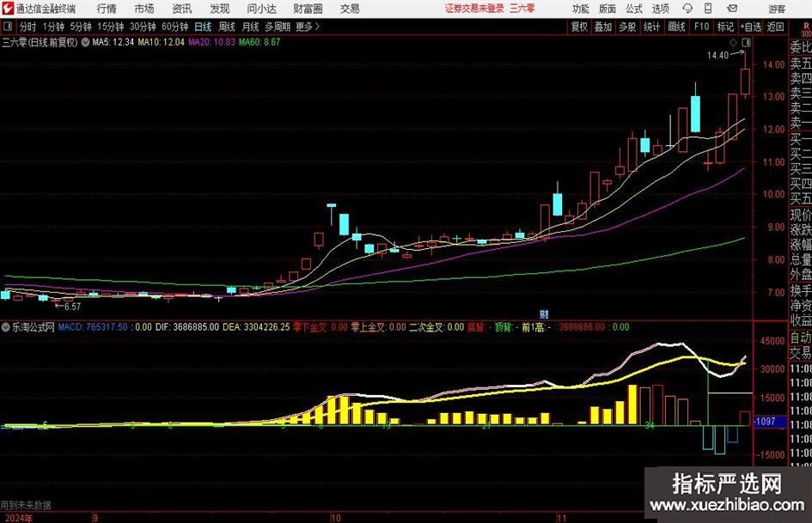
Task: Open the 交易 menu
Action: tap(350, 9)
